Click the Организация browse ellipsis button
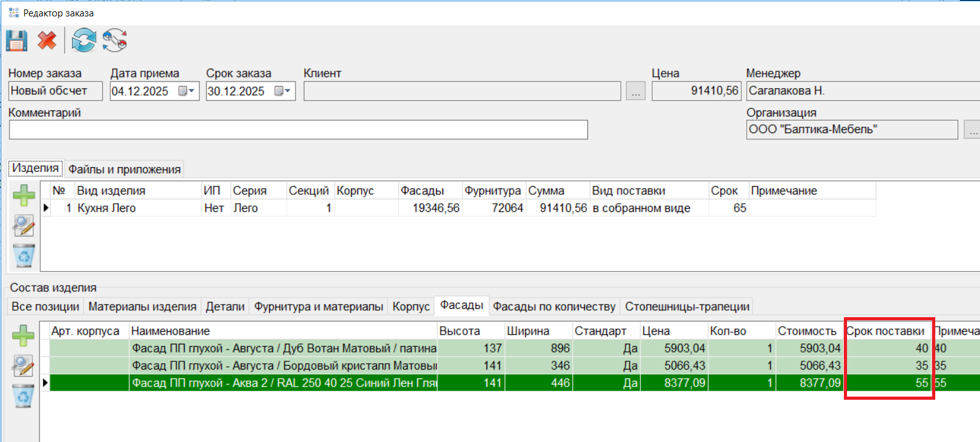980x442 pixels. [x=972, y=131]
